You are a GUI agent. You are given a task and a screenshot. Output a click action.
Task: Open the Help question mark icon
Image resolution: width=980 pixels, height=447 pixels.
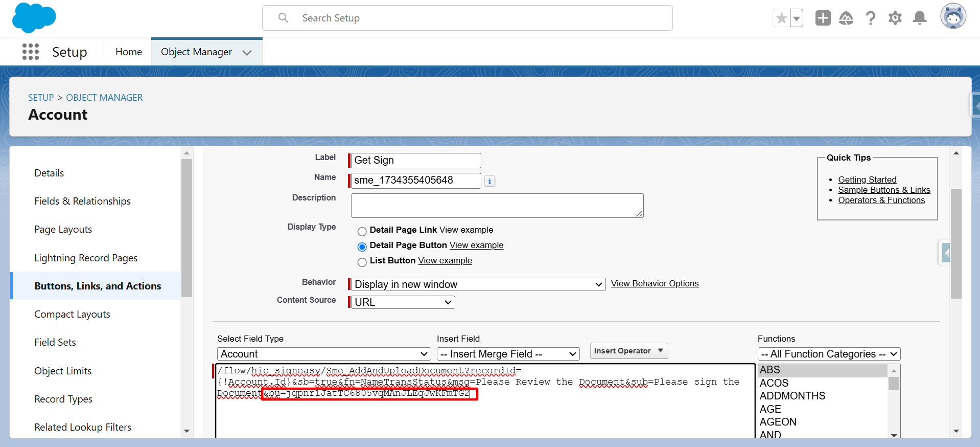tap(871, 18)
